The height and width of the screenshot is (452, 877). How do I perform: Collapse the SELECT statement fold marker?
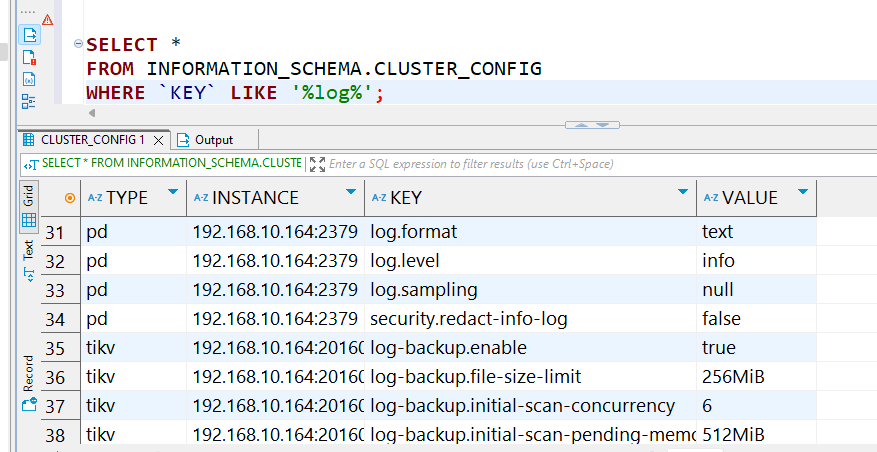[x=78, y=45]
